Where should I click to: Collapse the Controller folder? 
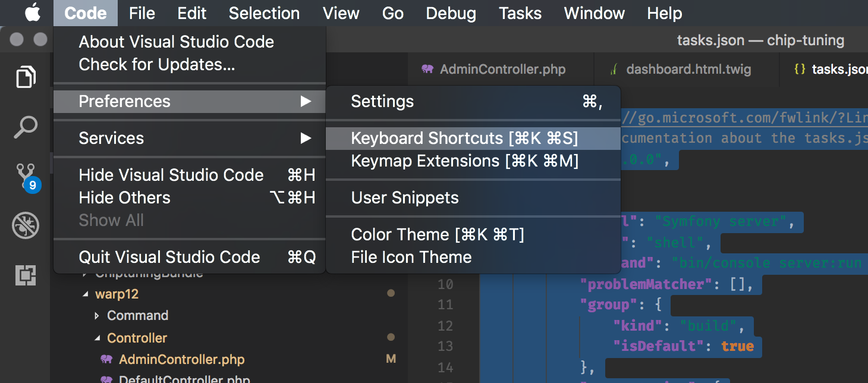(98, 338)
